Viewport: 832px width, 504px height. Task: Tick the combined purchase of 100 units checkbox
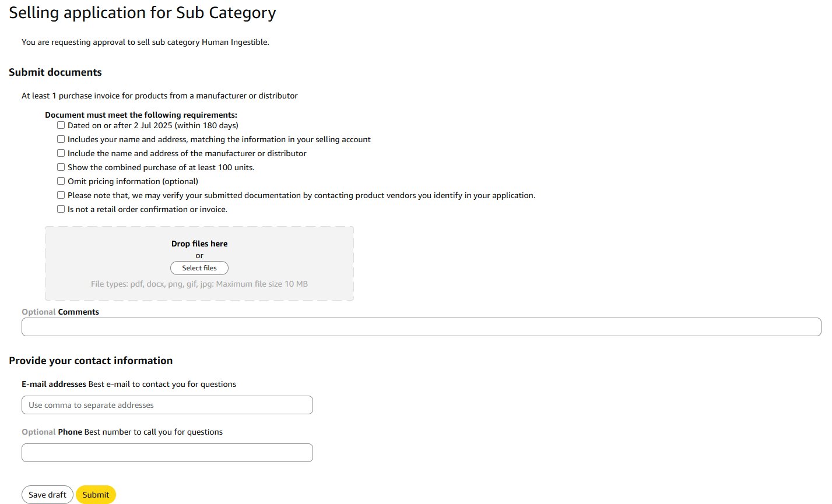click(x=61, y=167)
